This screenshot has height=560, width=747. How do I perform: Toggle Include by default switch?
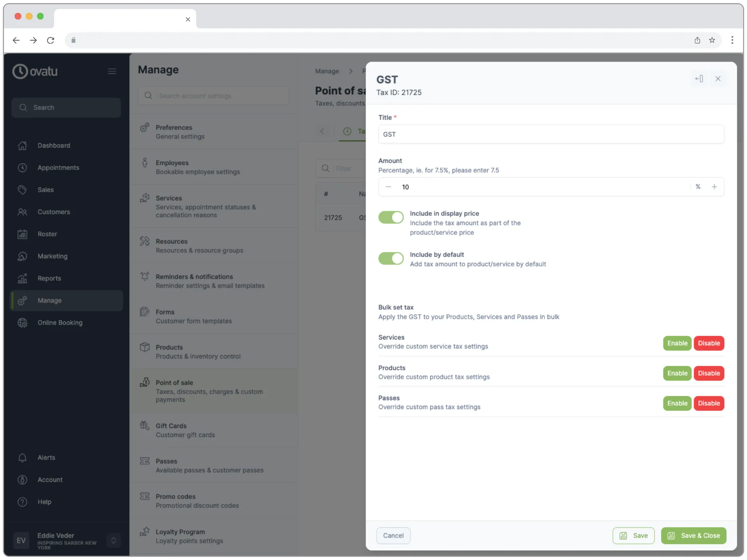click(x=391, y=258)
